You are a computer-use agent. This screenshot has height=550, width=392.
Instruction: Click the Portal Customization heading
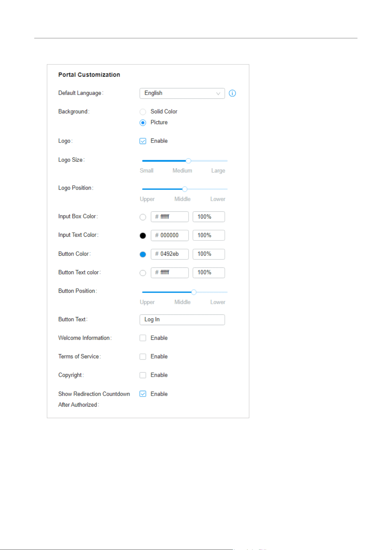point(89,75)
